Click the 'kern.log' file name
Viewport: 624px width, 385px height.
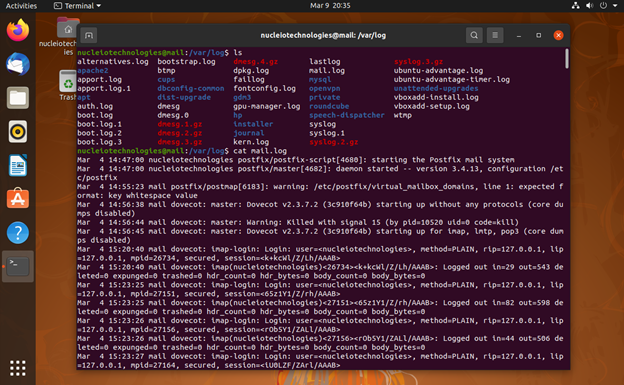251,142
